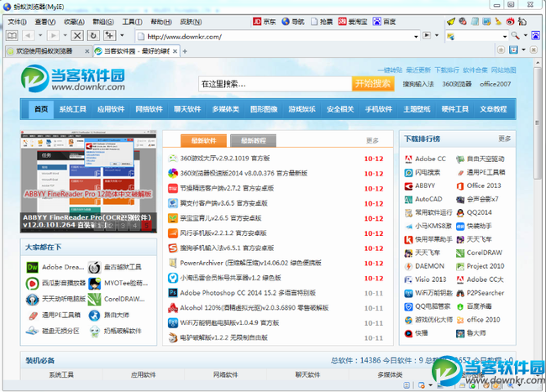Open the QQ2014 ranking link
Screen dimensions: 546x392
479,212
